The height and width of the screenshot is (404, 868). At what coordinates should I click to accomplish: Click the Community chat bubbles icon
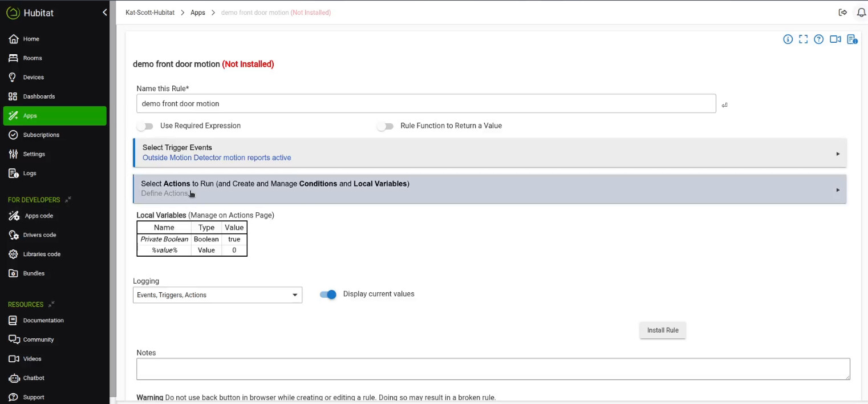[x=14, y=340]
